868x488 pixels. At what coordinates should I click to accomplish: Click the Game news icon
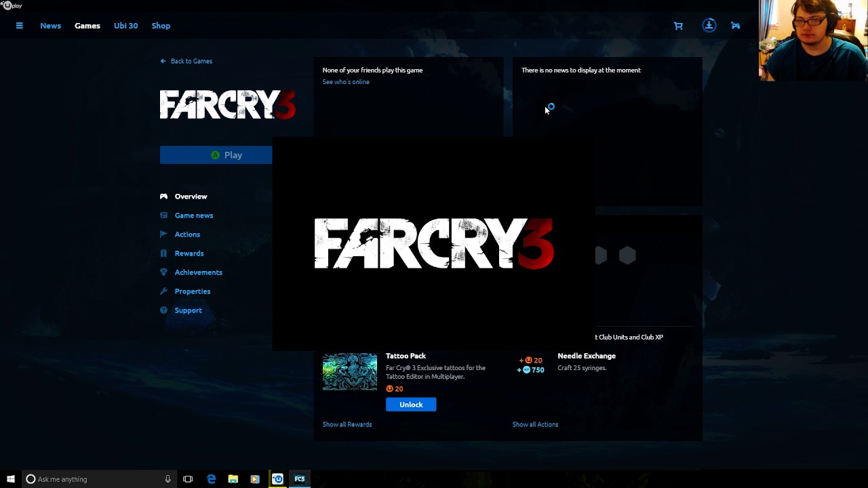point(163,216)
